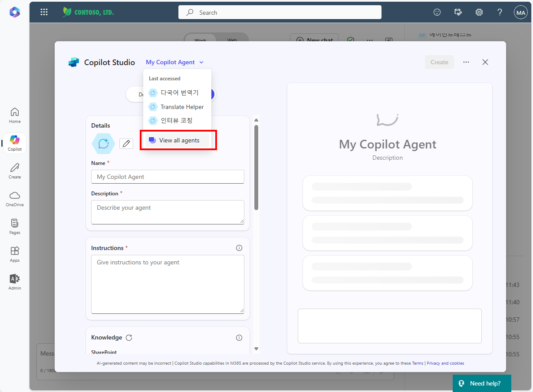Open the Terms link in footer
Screen dimensions: 533x392
point(418,363)
